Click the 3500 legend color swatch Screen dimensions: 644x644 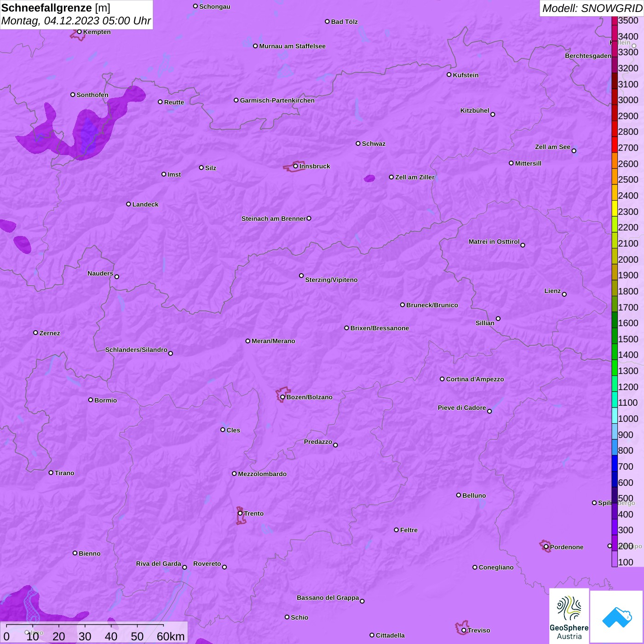(615, 21)
